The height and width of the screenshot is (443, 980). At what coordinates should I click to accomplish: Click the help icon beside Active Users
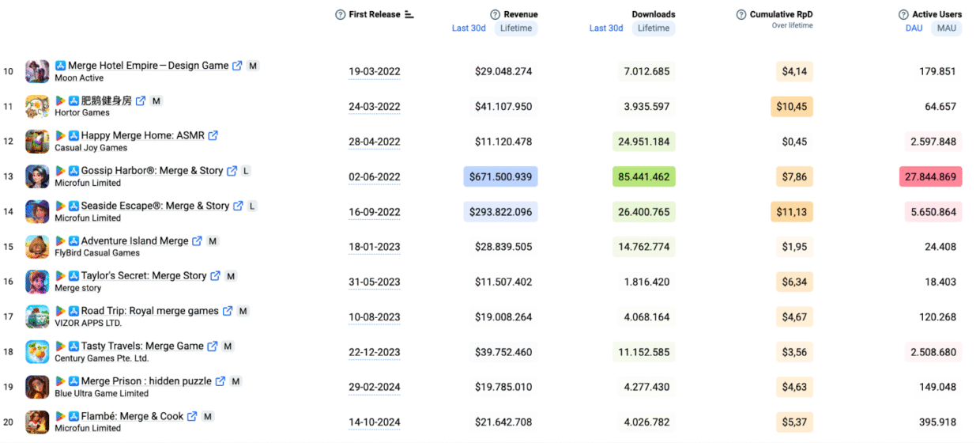pos(903,14)
